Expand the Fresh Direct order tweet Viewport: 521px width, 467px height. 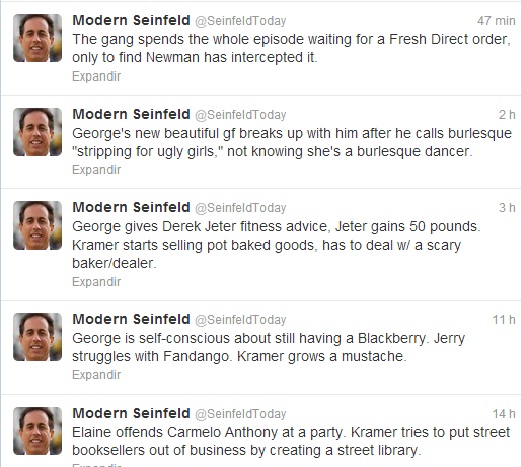click(96, 76)
